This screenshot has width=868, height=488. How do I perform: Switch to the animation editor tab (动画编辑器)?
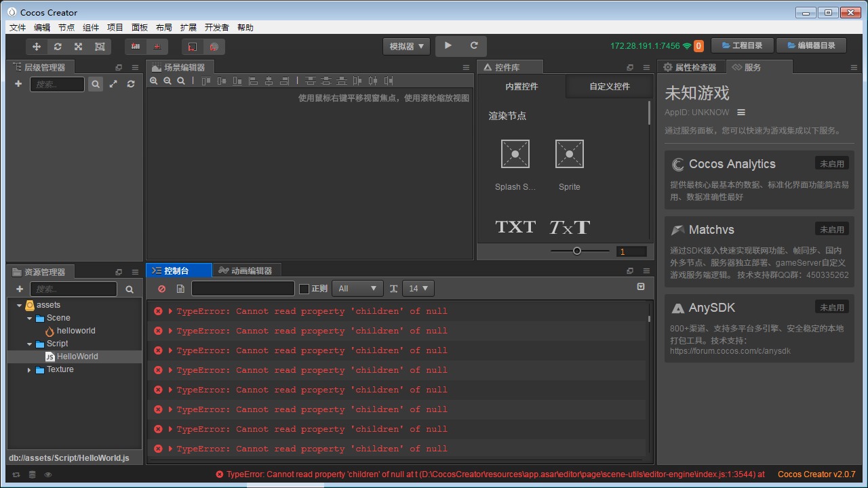245,270
